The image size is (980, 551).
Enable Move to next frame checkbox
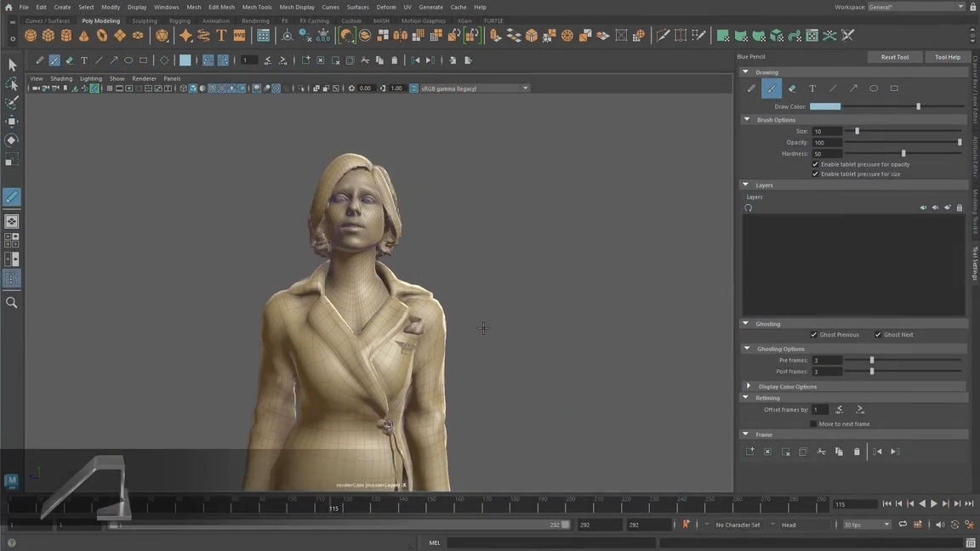click(813, 424)
